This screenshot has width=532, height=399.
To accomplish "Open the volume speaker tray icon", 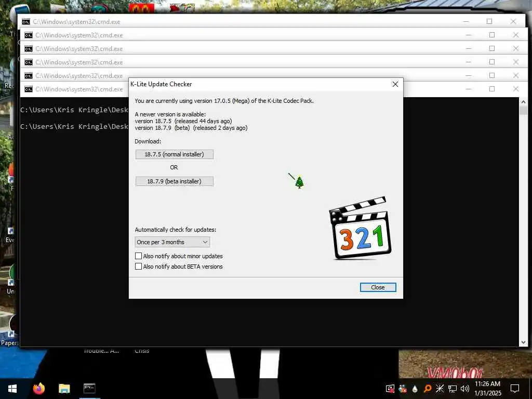I will 465,389.
